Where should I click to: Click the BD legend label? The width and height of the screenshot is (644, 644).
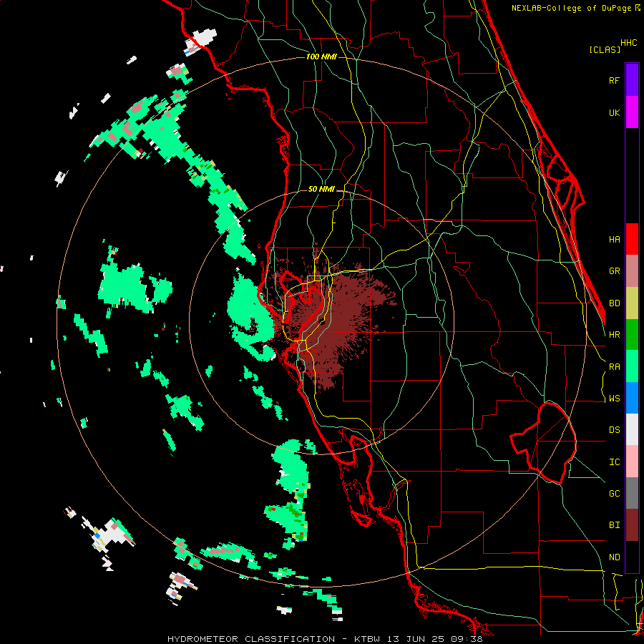tap(614, 303)
